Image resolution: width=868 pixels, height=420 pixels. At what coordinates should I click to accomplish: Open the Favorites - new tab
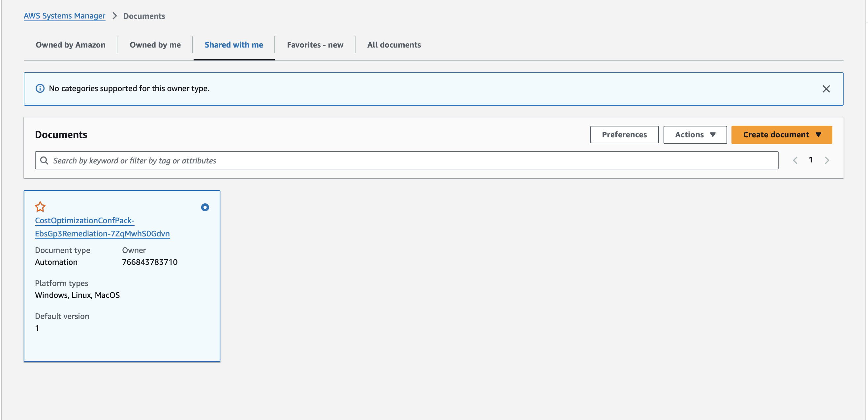point(315,45)
